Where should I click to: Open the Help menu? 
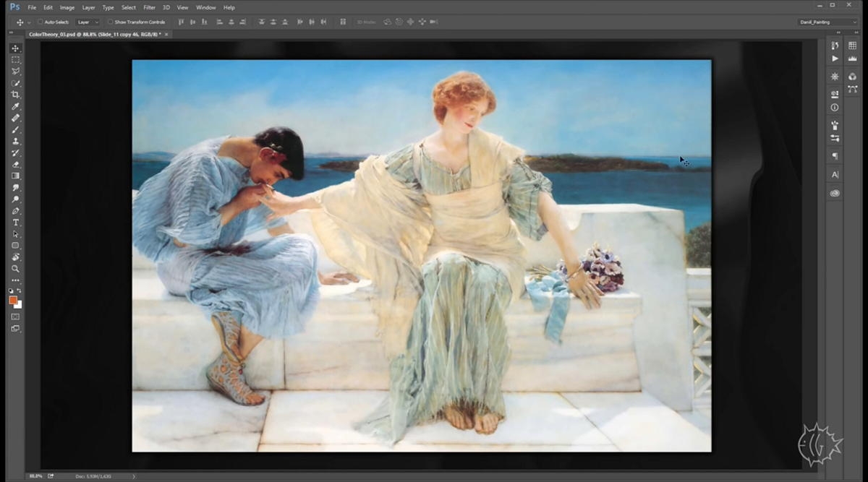click(229, 7)
